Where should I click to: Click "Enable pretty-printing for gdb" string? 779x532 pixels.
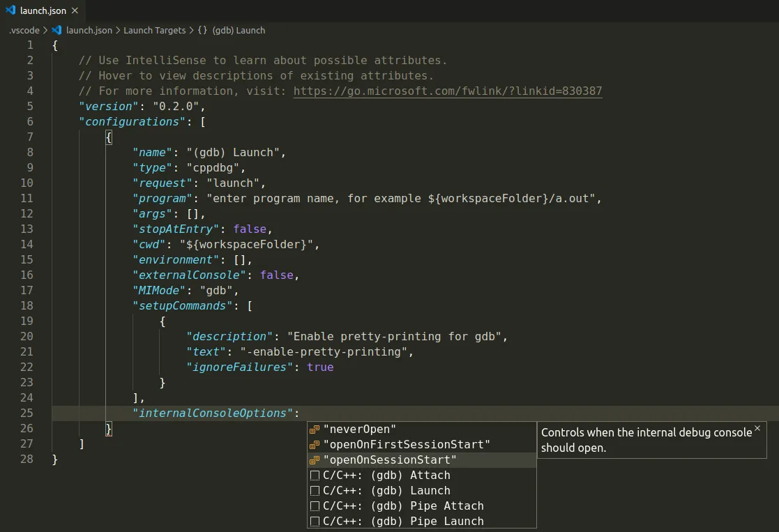(x=395, y=337)
